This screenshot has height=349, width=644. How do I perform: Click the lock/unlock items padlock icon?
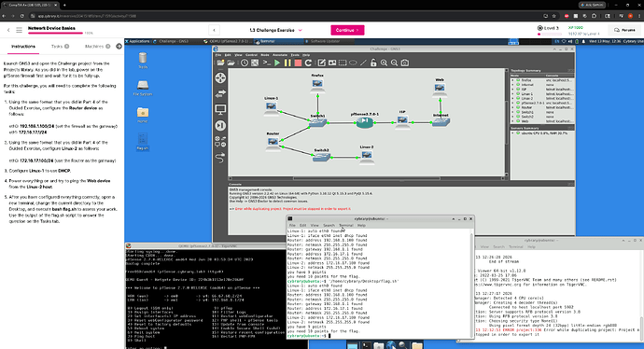point(373,63)
